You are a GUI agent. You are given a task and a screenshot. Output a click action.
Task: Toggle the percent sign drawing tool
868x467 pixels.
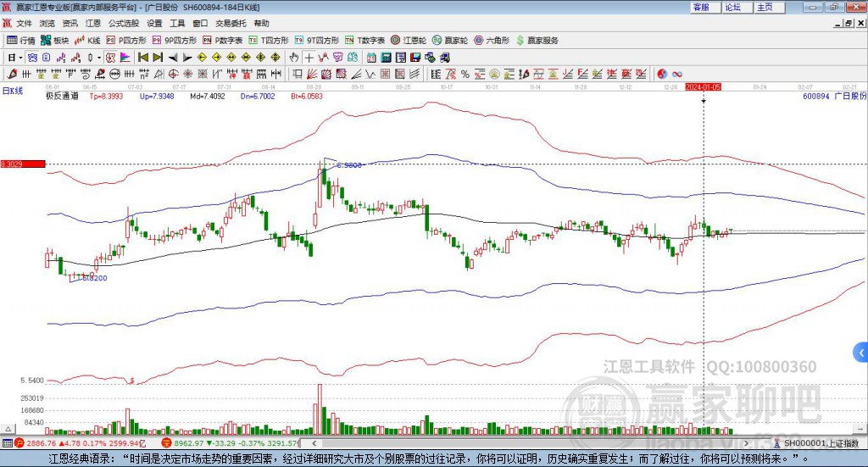point(465,74)
